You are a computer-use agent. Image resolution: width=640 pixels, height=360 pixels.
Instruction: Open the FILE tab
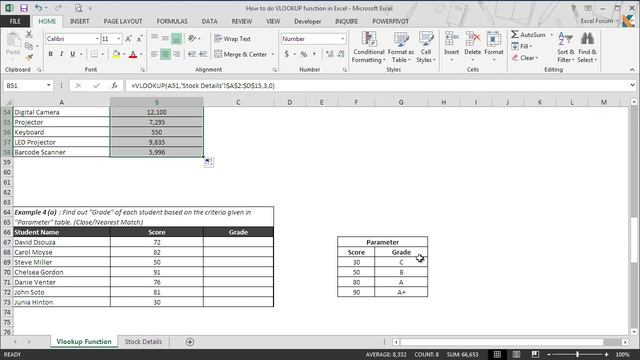[15, 21]
